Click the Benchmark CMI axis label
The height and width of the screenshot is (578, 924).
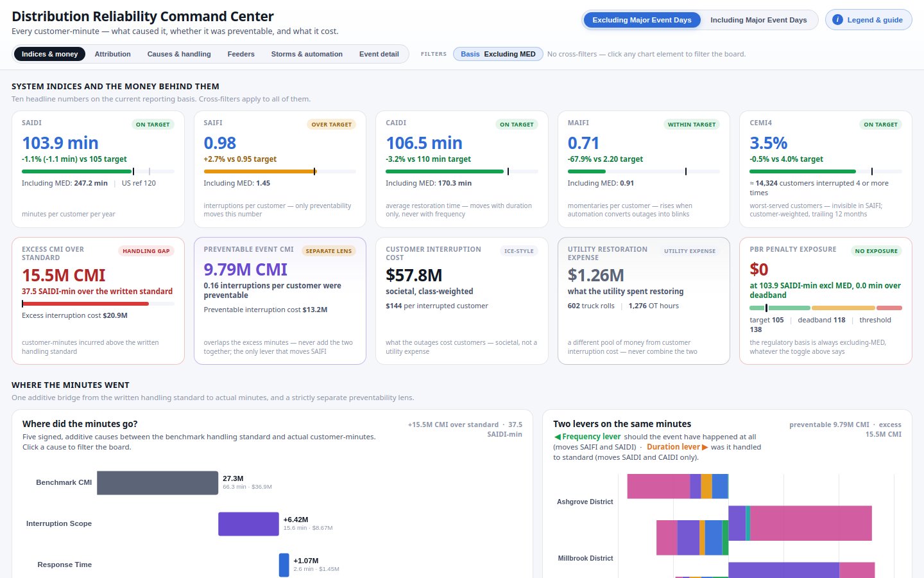64,482
